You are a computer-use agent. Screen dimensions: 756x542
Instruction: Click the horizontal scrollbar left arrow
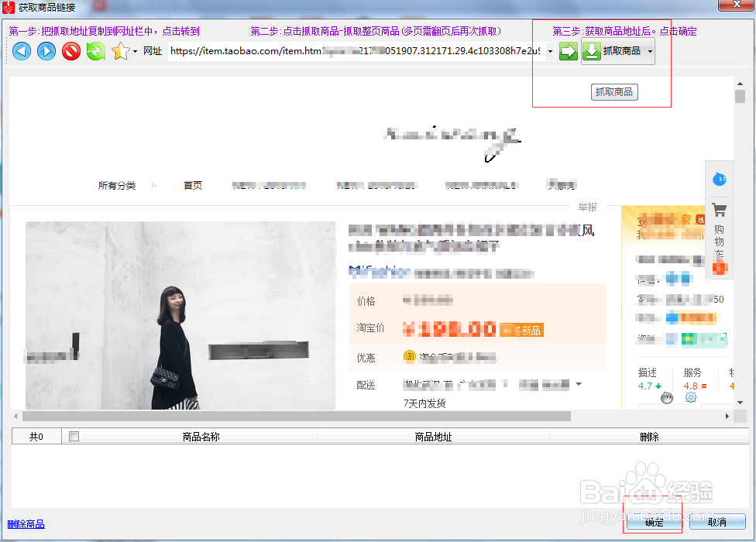coord(15,416)
